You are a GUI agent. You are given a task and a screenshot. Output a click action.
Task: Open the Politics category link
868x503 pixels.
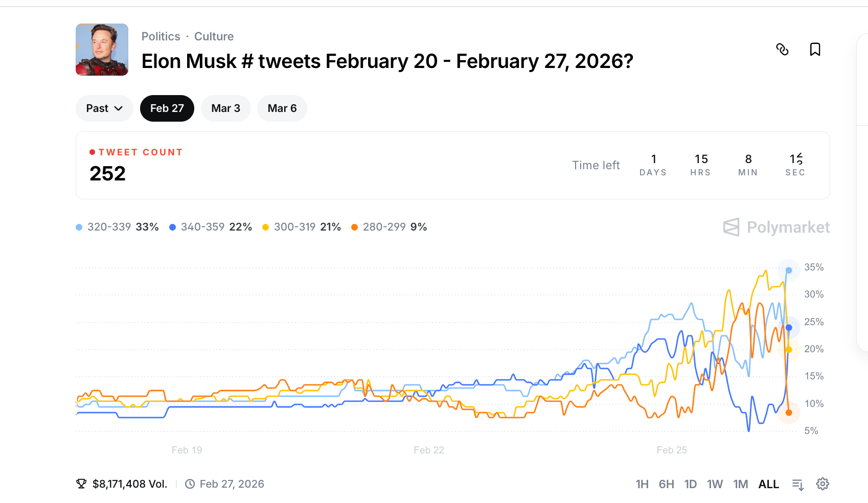click(161, 36)
